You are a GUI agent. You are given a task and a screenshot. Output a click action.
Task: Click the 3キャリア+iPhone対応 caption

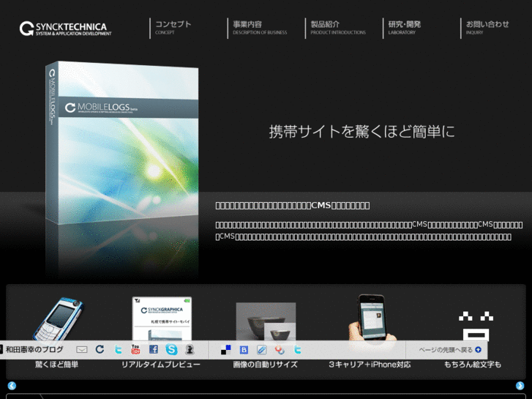pyautogui.click(x=370, y=365)
